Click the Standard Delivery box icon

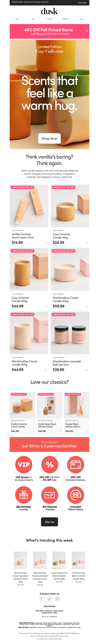coord(75,465)
